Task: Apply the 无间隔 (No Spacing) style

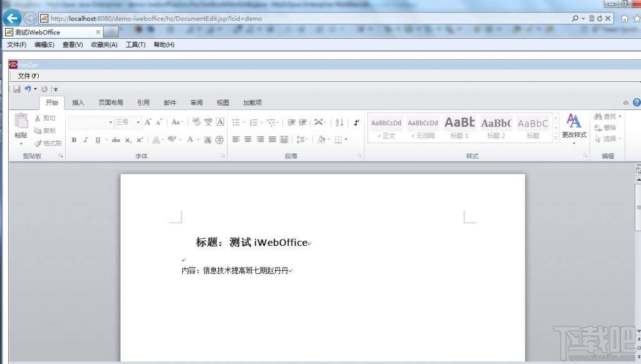Action: point(423,128)
